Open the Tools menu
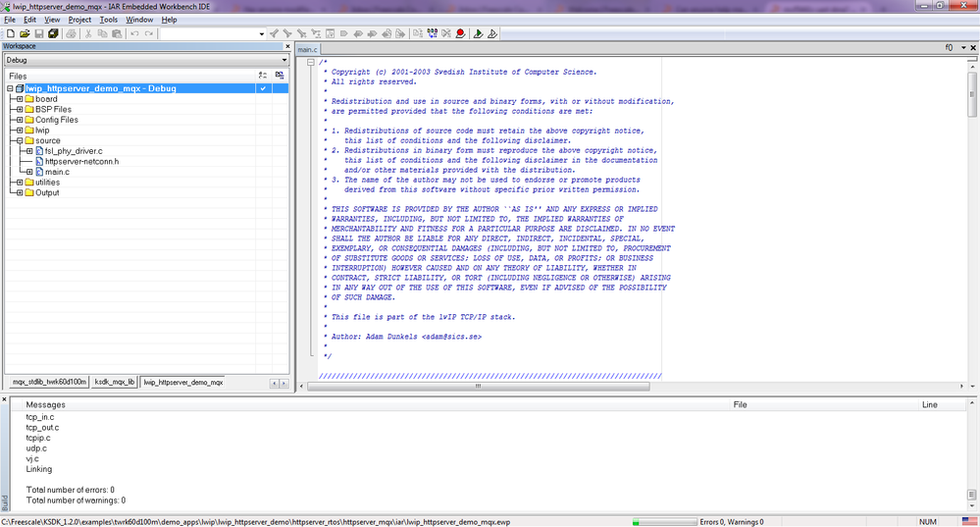980x527 pixels. coord(108,20)
